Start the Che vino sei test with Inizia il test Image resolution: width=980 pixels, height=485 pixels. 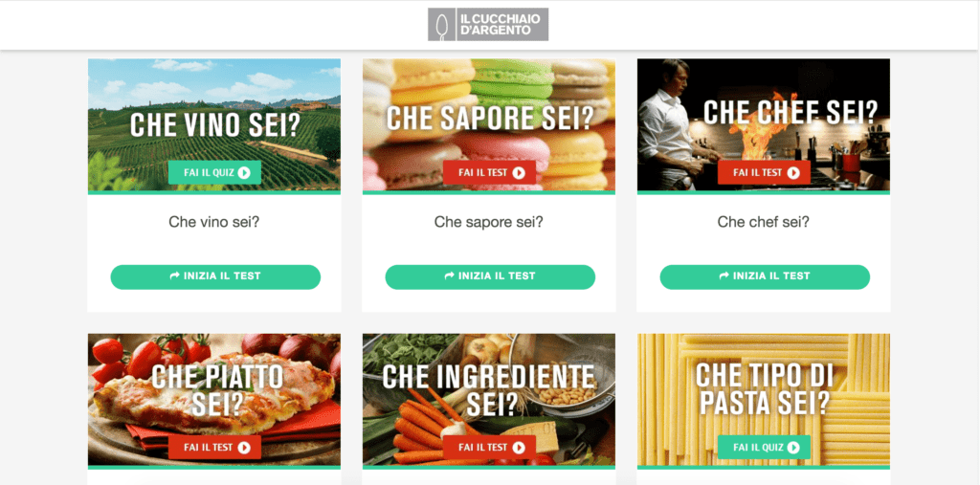(215, 276)
